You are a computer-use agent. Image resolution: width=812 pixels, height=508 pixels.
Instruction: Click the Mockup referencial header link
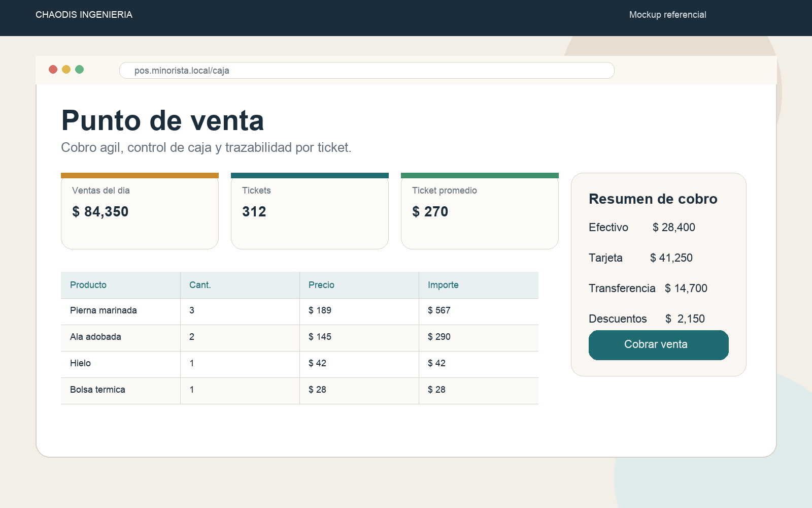667,15
